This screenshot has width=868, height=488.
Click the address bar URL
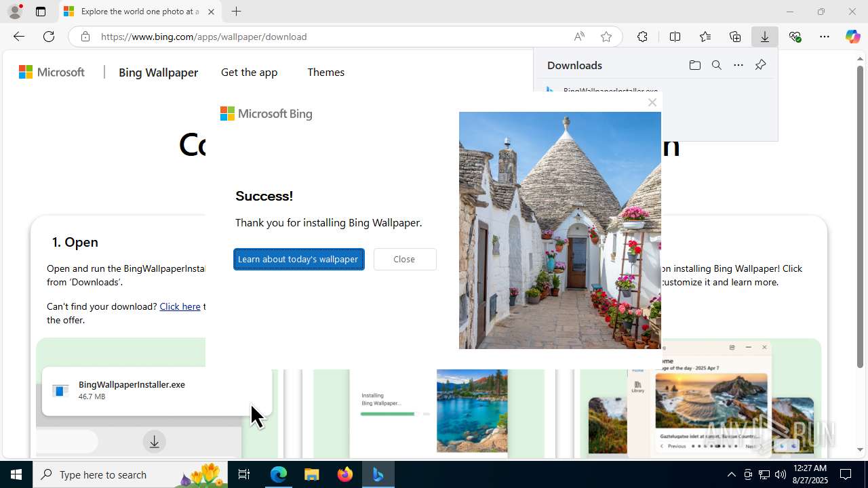pyautogui.click(x=203, y=37)
